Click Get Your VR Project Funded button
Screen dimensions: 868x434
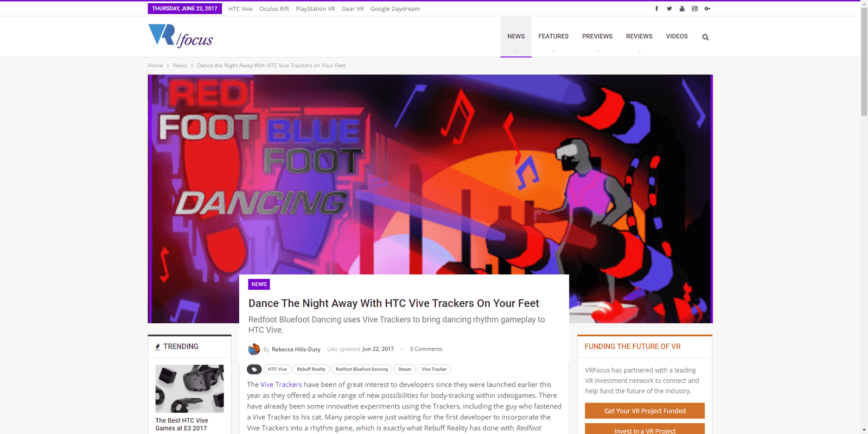pos(644,411)
